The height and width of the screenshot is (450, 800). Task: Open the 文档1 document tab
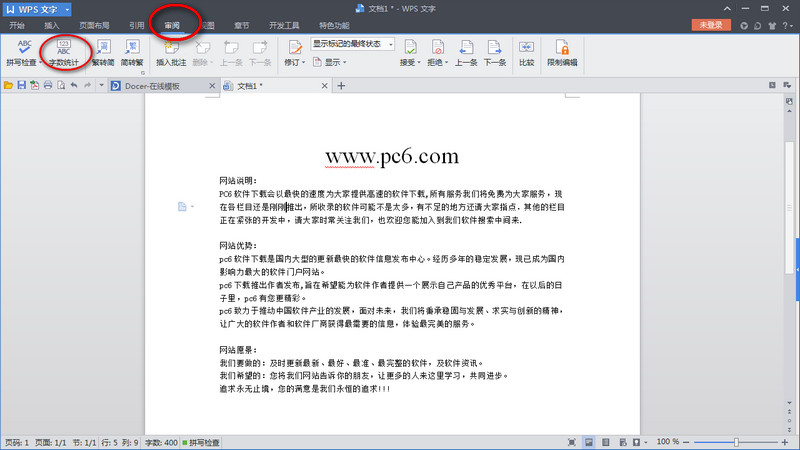[x=250, y=86]
